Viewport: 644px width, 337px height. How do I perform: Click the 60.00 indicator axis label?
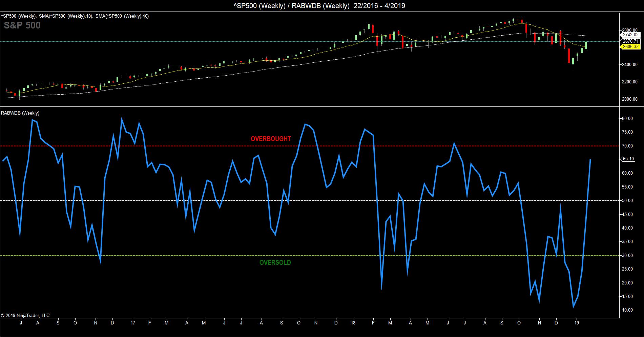click(628, 173)
